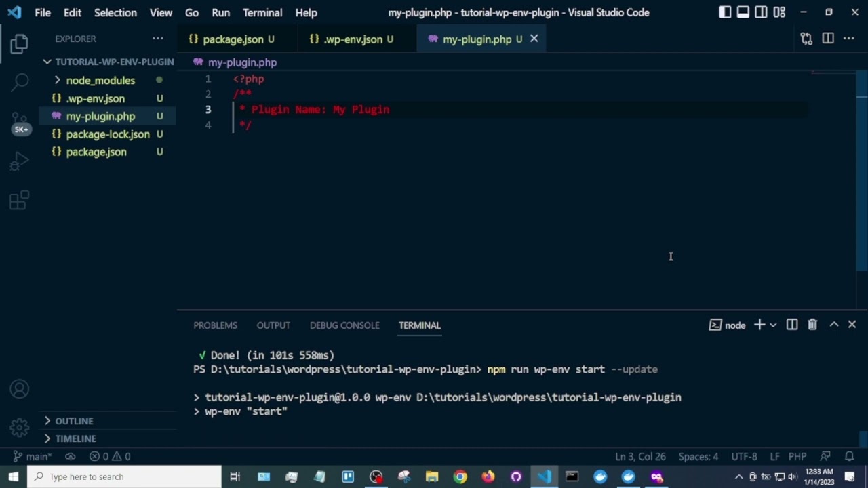Screen dimensions: 868x488
Task: Kill terminal with the trash icon
Action: (x=812, y=325)
